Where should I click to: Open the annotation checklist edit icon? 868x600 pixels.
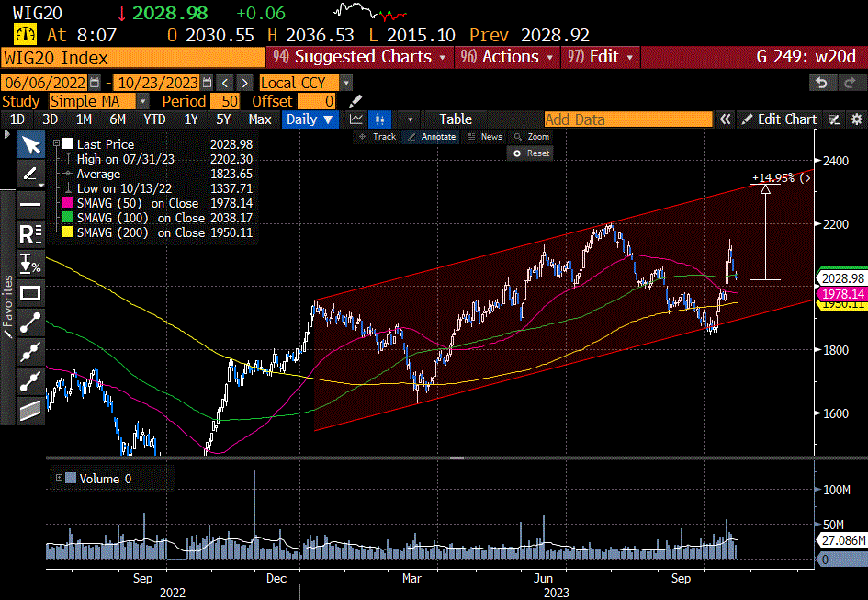834,119
